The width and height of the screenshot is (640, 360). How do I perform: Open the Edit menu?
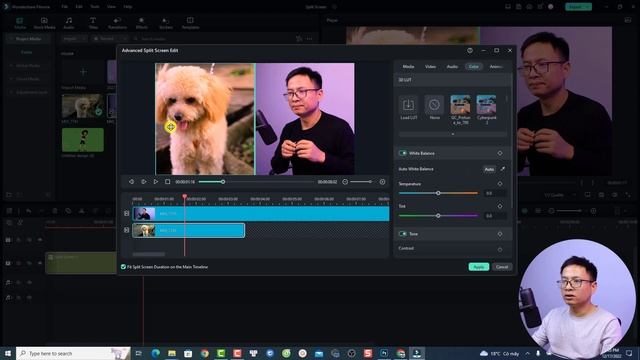pos(79,7)
